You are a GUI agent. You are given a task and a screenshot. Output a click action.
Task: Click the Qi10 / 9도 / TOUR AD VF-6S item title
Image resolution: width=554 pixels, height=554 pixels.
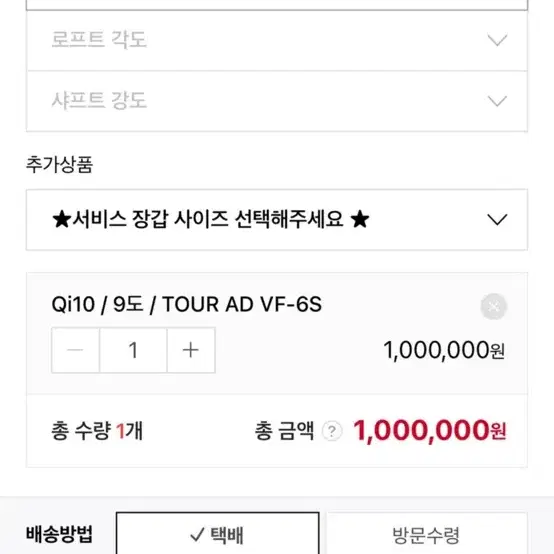[187, 304]
